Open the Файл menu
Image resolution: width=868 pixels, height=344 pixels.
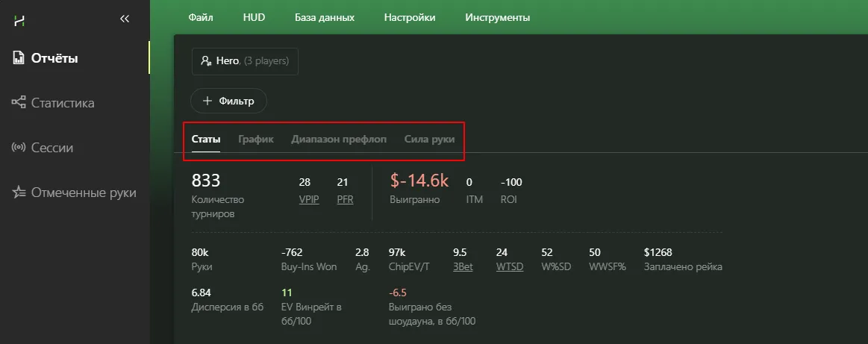[x=201, y=17]
